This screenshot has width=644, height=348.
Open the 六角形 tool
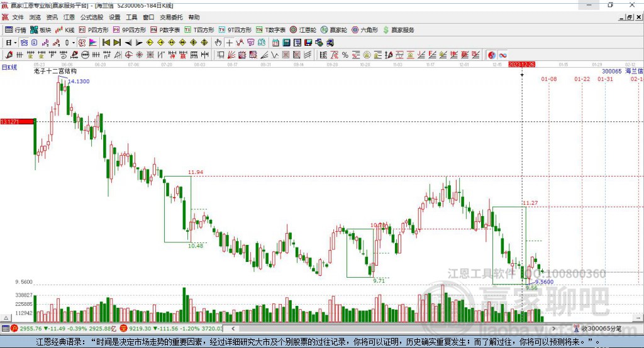365,30
